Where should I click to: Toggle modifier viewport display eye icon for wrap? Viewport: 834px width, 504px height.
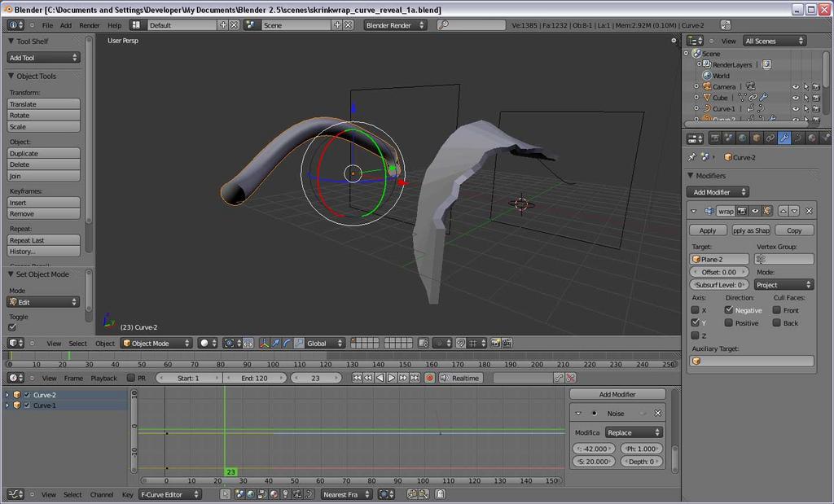[754, 211]
